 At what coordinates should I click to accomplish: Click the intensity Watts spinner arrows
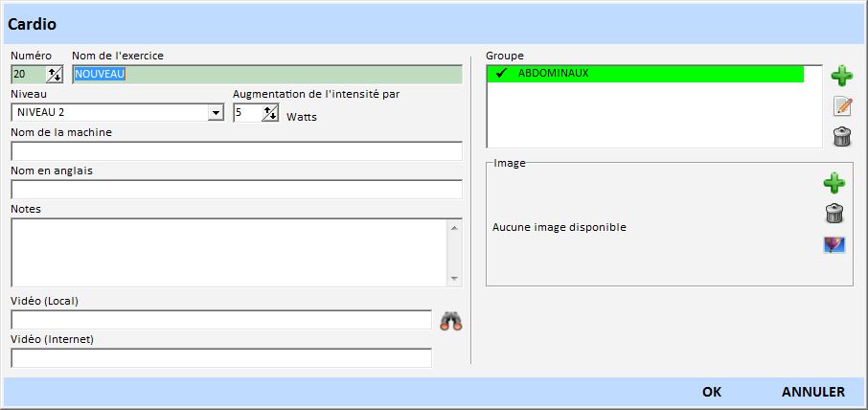click(x=270, y=113)
